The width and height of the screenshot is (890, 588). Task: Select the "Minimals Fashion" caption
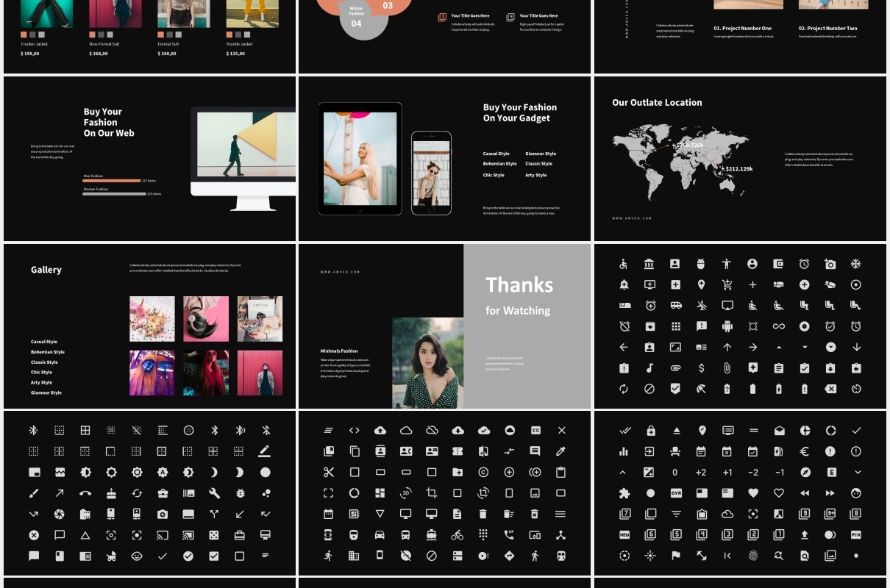pos(339,351)
